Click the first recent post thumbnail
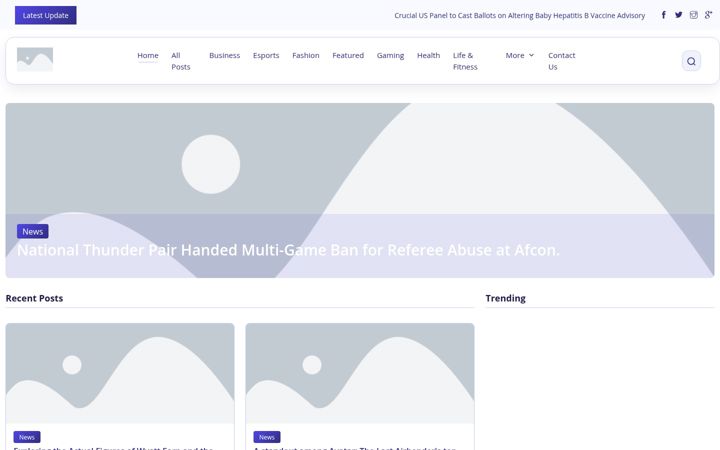 [x=120, y=373]
